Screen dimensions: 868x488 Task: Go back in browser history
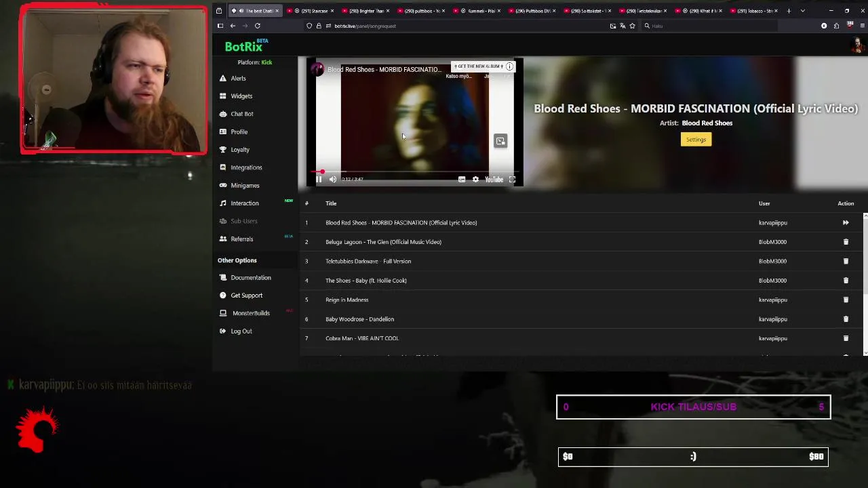[x=233, y=26]
